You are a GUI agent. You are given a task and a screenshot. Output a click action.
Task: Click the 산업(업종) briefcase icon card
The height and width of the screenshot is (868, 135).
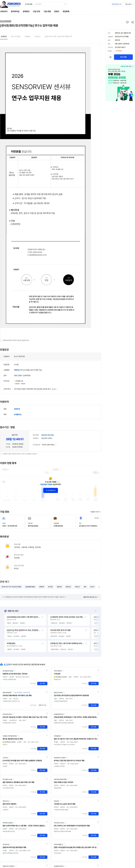coord(63,522)
